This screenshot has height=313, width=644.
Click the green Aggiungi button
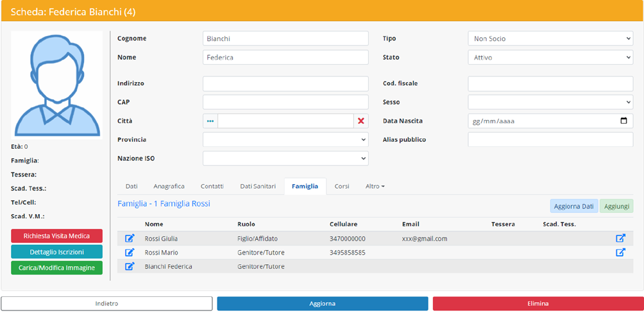616,206
